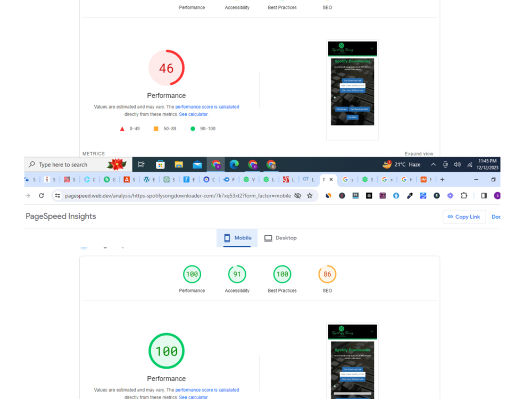Select the Desktop results tab
The image size is (532, 399).
point(280,238)
